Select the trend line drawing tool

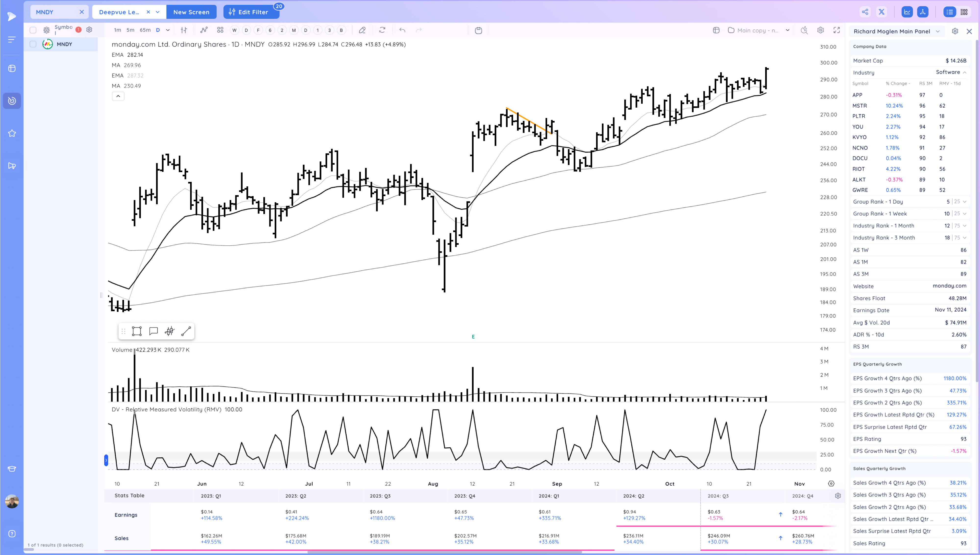[x=186, y=331]
